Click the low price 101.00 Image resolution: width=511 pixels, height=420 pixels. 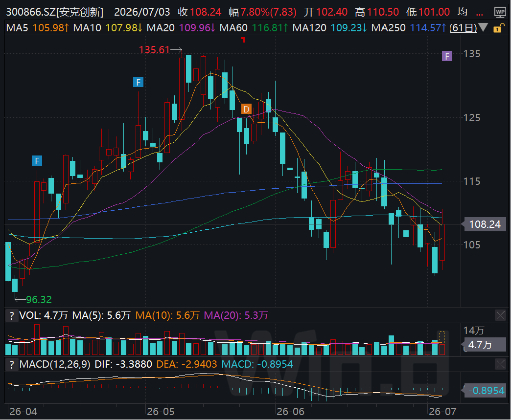434,12
